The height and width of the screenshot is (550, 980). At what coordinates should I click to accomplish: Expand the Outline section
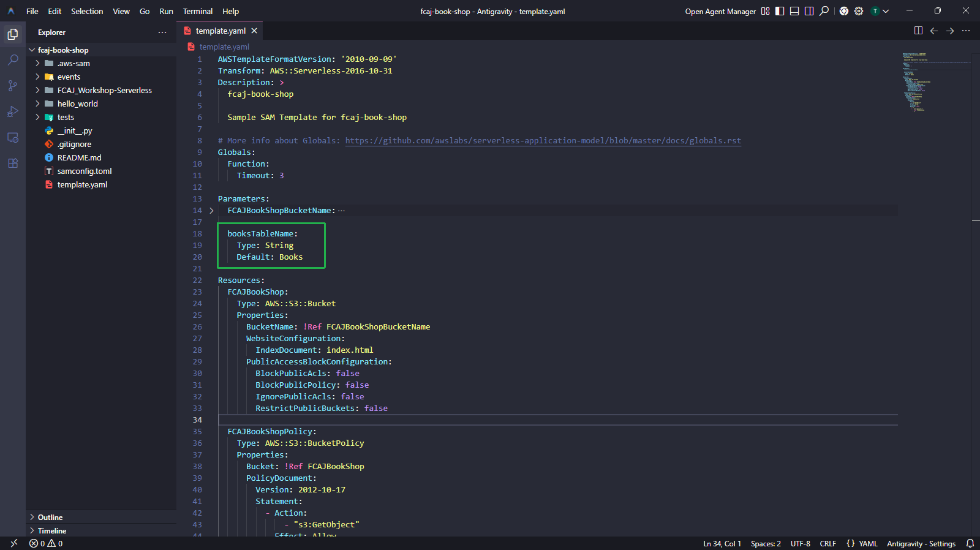point(32,517)
